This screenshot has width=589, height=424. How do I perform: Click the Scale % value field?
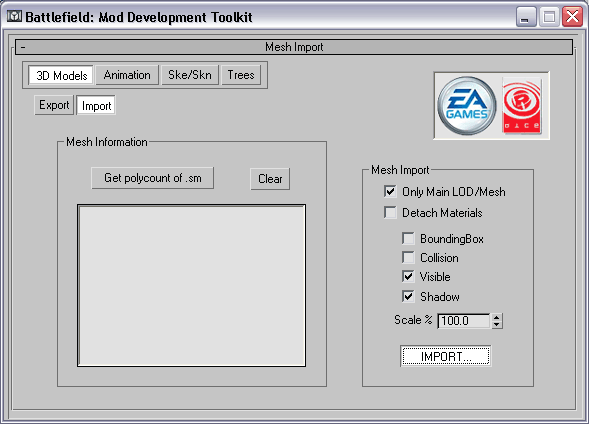click(x=464, y=321)
